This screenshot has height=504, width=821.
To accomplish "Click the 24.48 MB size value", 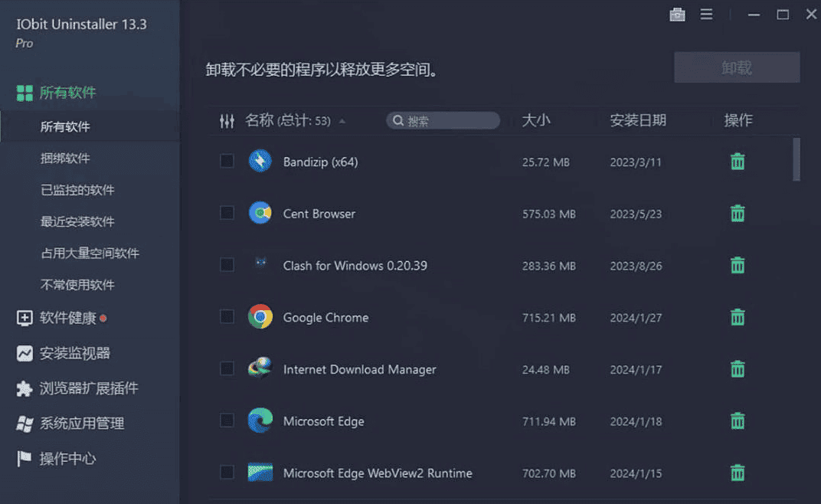I will point(545,369).
